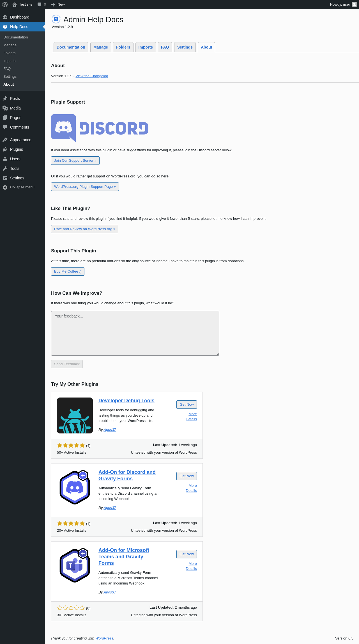Click the Admin Help Docs logo icon
This screenshot has width=359, height=644.
[x=56, y=19]
